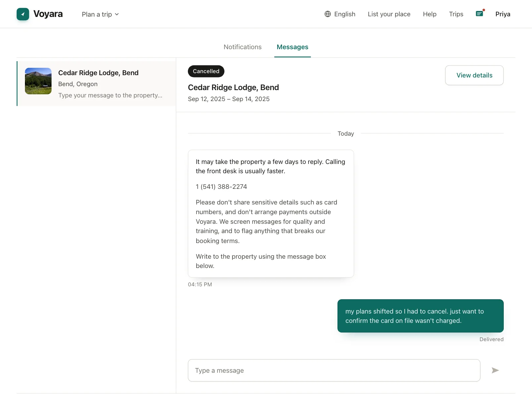Click the Voyara brand name

pyautogui.click(x=48, y=14)
